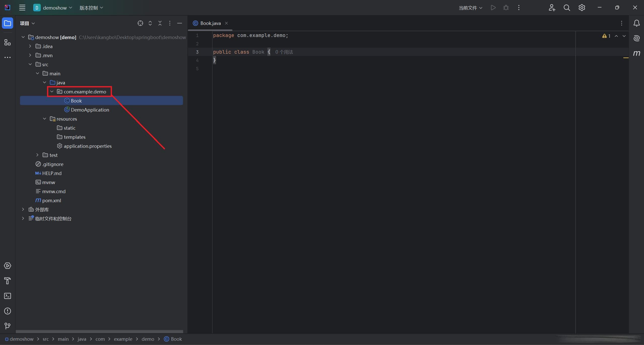Open the Structure tool window icon
The height and width of the screenshot is (345, 644).
[8, 42]
